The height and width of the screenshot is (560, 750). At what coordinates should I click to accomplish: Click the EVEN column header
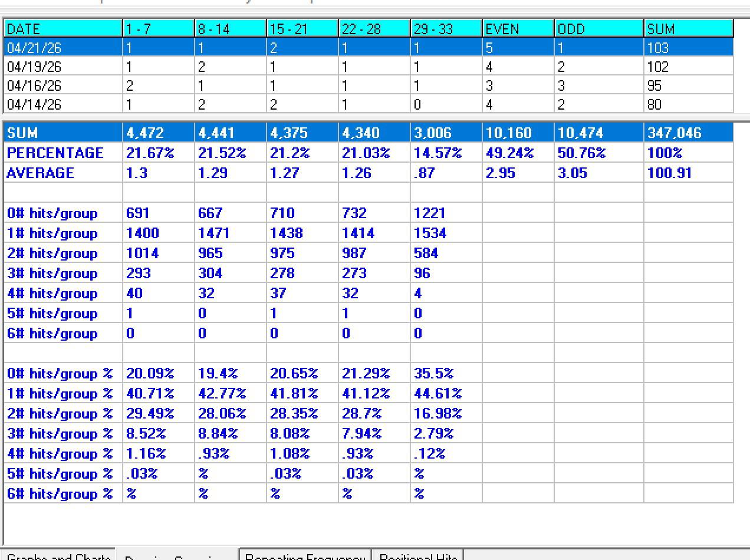tap(518, 29)
